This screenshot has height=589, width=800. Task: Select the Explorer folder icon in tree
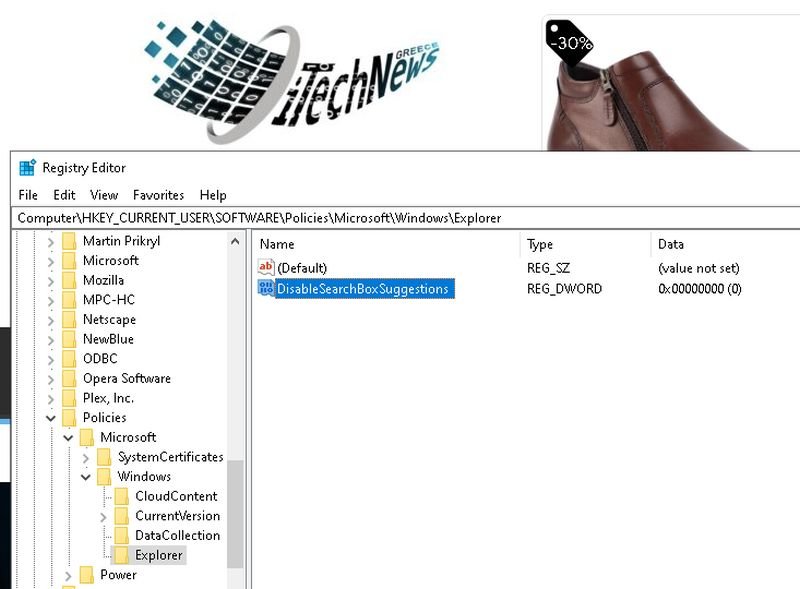[121, 555]
